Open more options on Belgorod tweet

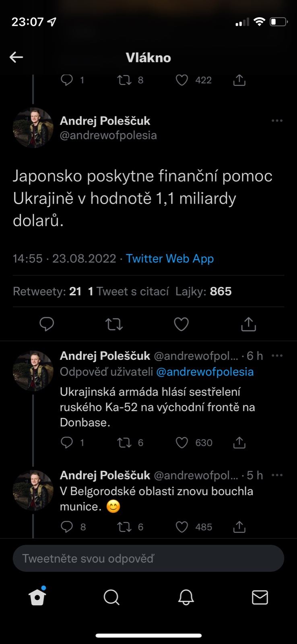[277, 475]
